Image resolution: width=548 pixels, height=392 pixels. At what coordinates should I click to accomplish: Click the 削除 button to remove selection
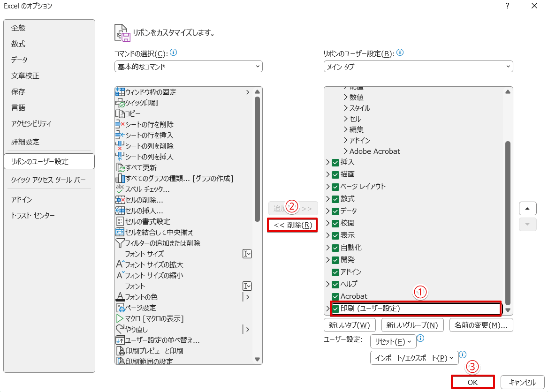(292, 225)
